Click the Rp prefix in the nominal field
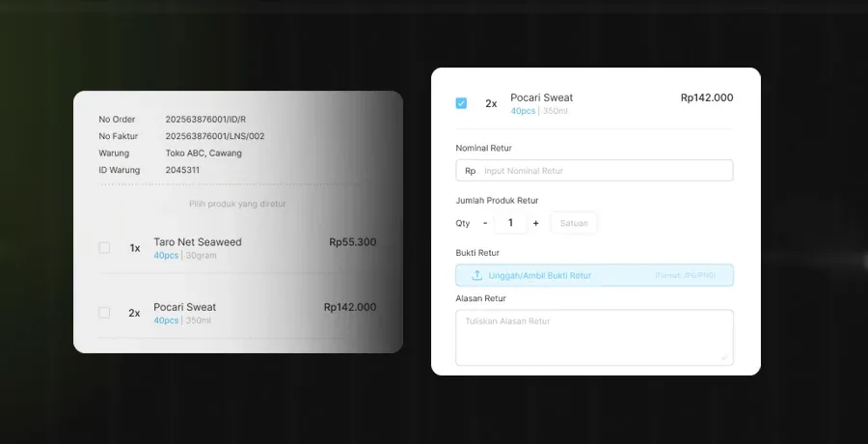The height and width of the screenshot is (444, 868). pyautogui.click(x=470, y=171)
